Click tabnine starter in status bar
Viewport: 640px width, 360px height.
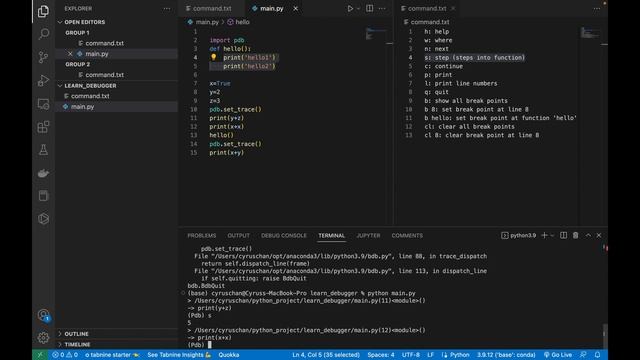(112, 355)
